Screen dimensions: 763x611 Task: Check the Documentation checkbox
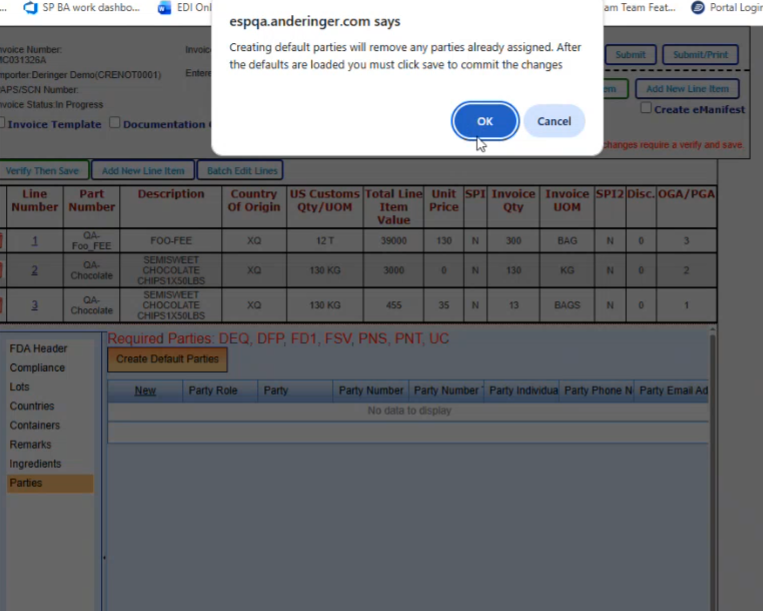(x=115, y=124)
